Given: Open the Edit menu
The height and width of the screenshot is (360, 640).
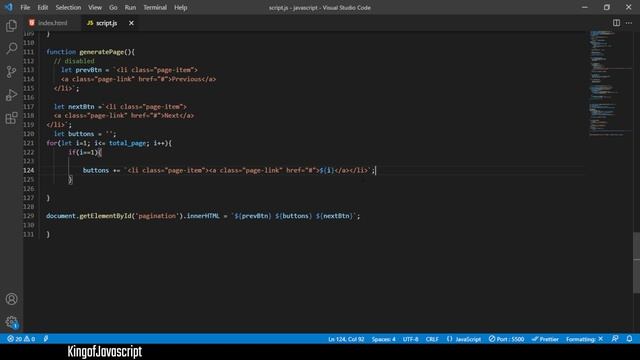Looking at the screenshot, I should [x=42, y=7].
